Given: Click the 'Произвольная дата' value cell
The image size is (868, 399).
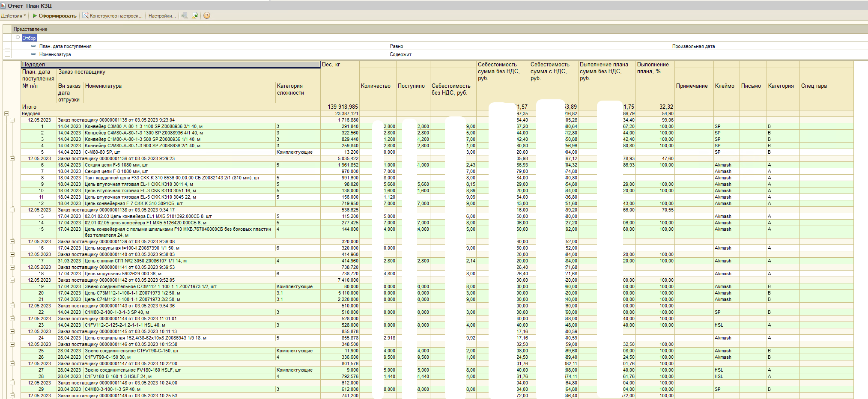Looking at the screenshot, I should pyautogui.click(x=693, y=46).
